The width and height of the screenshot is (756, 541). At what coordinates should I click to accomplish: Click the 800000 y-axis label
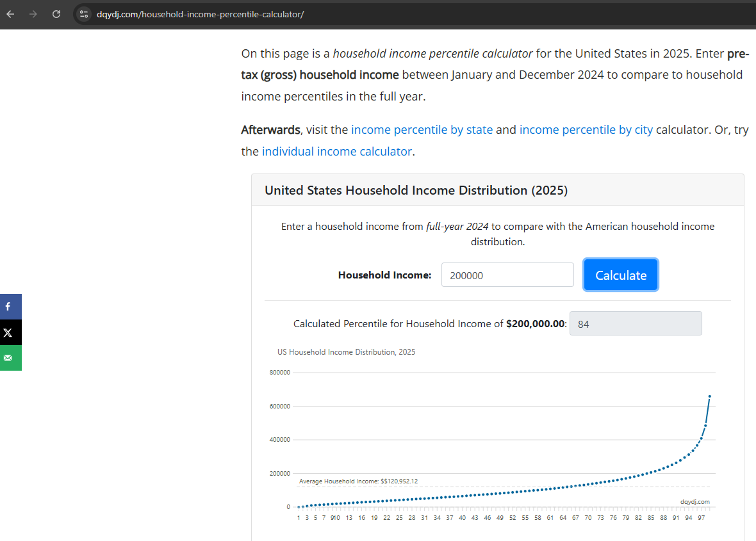279,373
